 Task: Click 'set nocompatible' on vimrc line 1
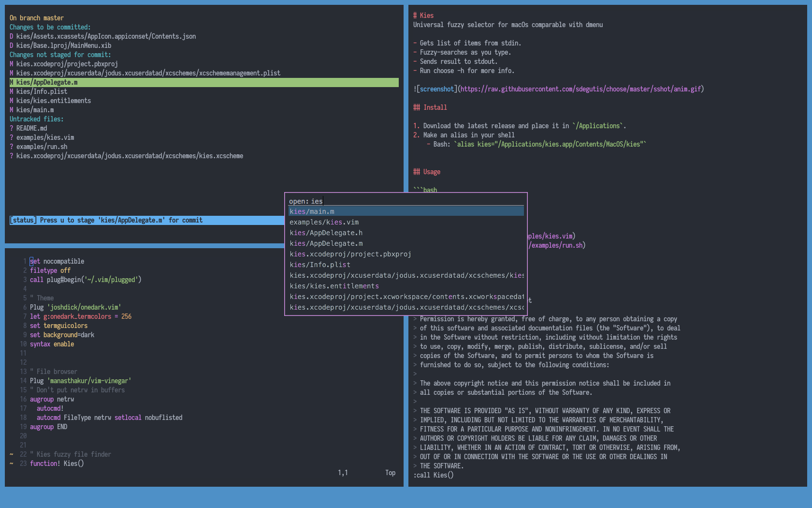57,261
